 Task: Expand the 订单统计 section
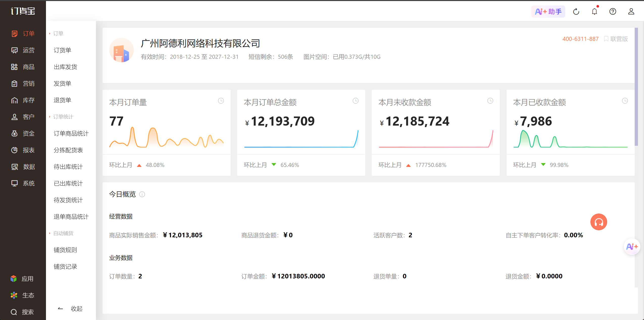(63, 117)
